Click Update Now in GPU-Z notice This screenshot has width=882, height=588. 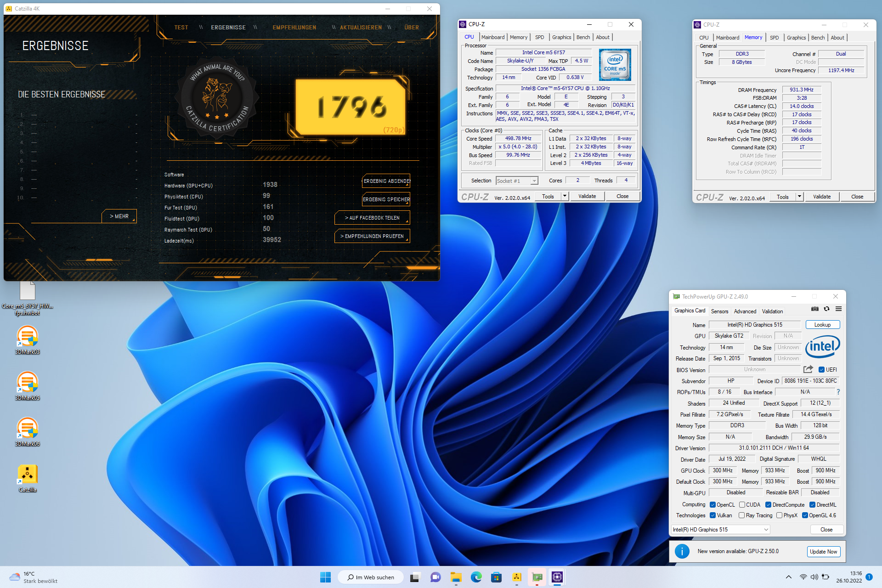(823, 551)
